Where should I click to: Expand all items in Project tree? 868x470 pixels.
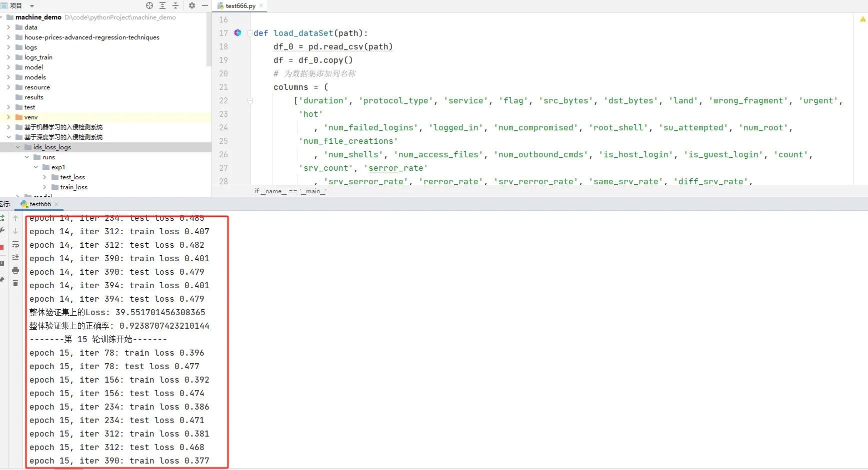point(162,5)
